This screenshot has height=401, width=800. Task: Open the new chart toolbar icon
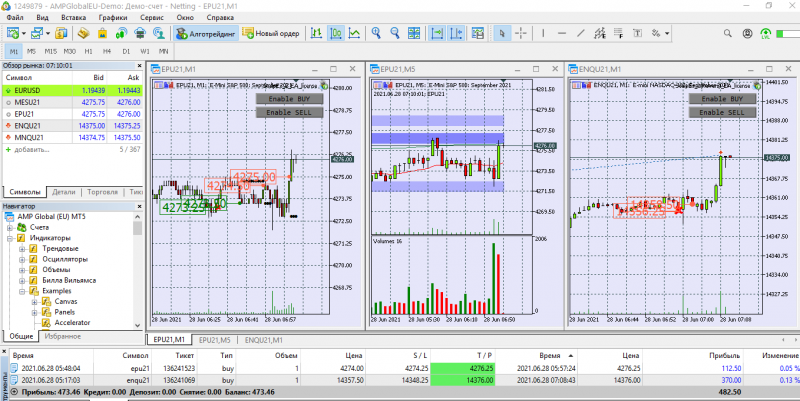coord(13,34)
